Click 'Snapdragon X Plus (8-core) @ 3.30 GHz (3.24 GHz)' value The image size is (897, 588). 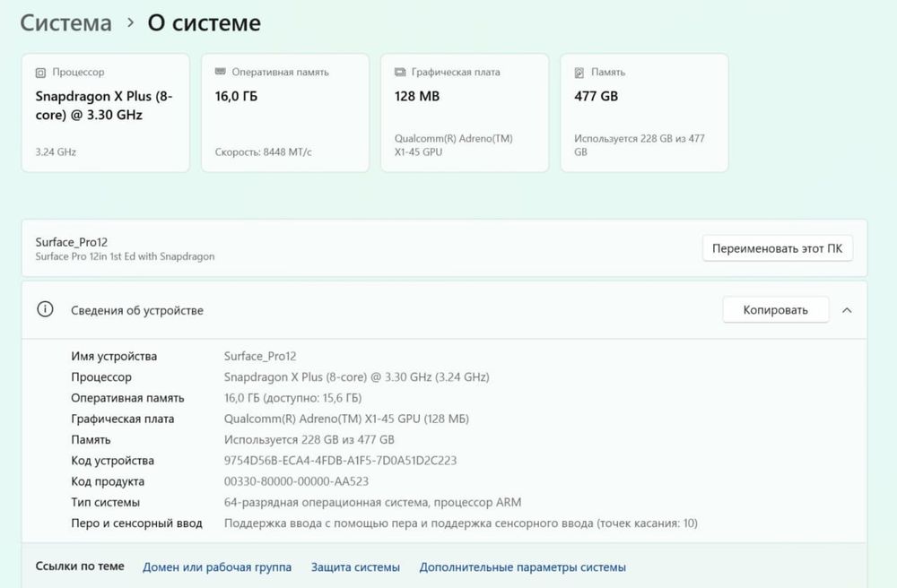[356, 377]
